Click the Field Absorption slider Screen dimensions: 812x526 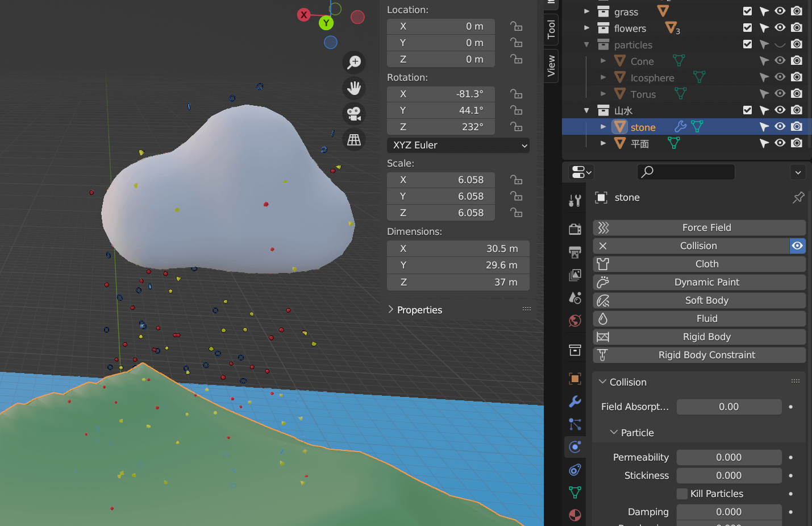coord(729,407)
